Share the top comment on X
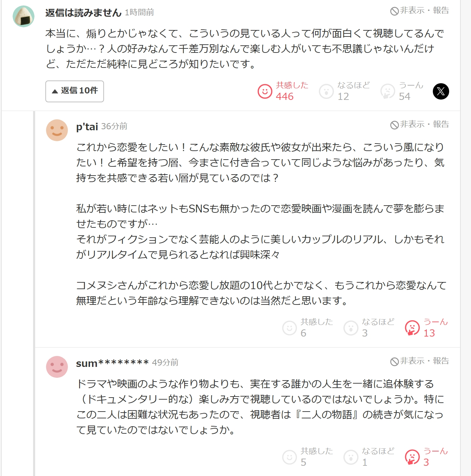 tap(441, 91)
